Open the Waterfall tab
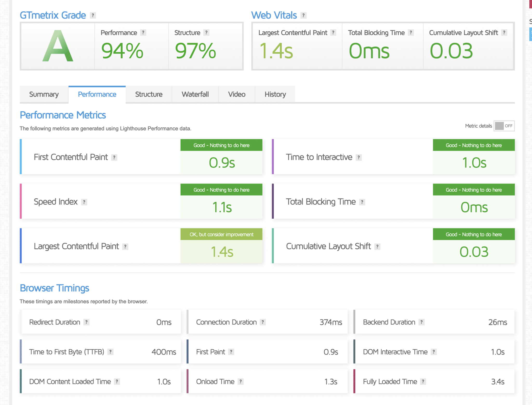Screen dimensions: 532x405 [x=195, y=94]
